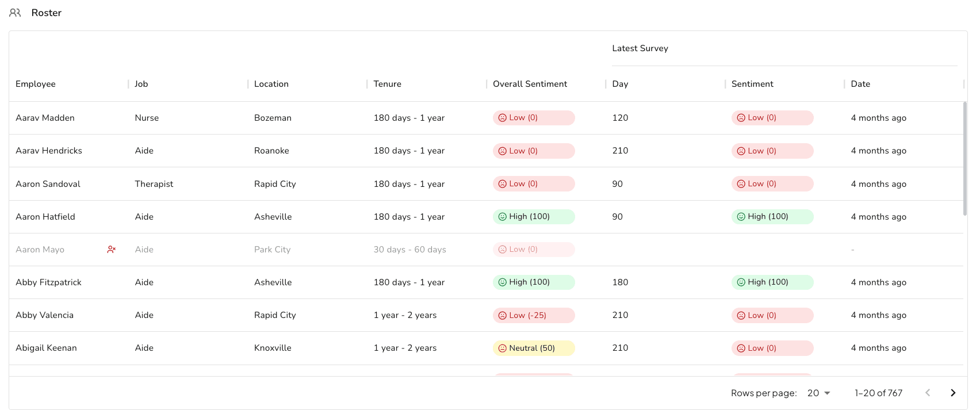
Task: Select employee Abigail Keenan
Action: point(46,348)
